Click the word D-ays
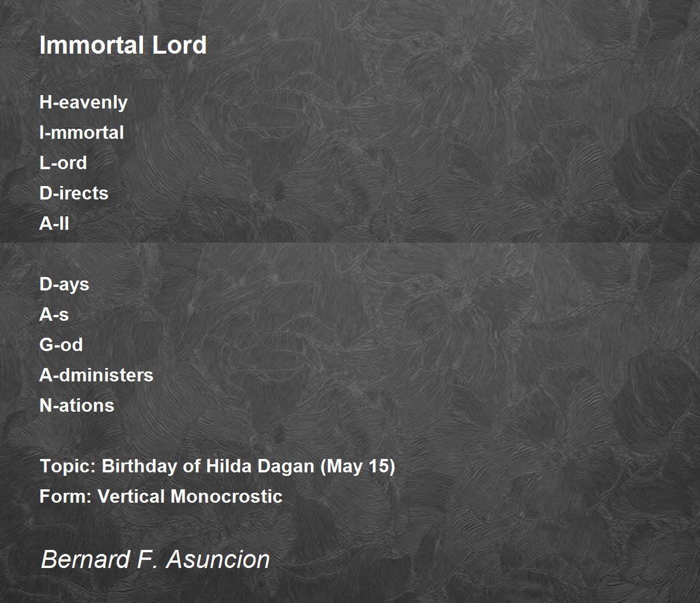 click(64, 285)
